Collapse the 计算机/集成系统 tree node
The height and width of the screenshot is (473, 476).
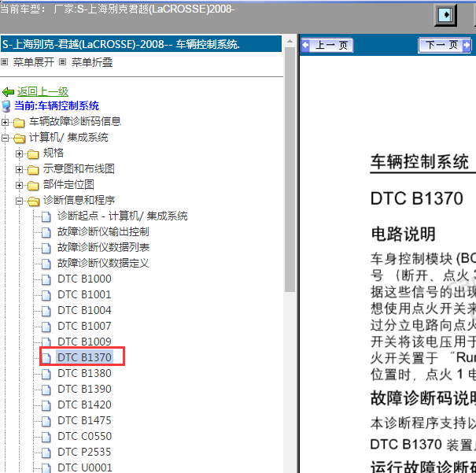coord(5,139)
